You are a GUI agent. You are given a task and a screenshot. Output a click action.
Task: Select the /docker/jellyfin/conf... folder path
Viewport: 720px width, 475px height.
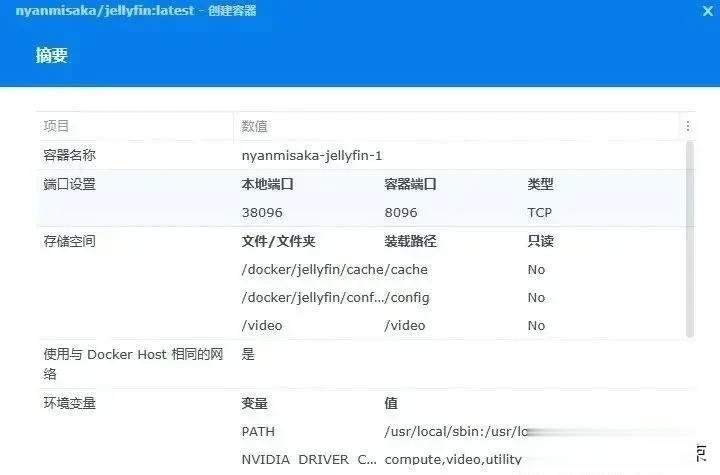pyautogui.click(x=313, y=298)
